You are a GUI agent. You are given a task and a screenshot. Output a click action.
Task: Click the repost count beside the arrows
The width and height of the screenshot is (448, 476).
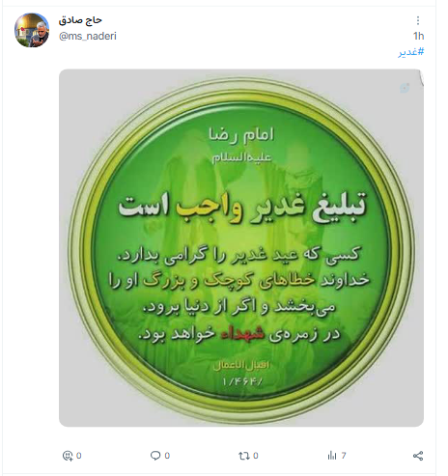pos(256,456)
